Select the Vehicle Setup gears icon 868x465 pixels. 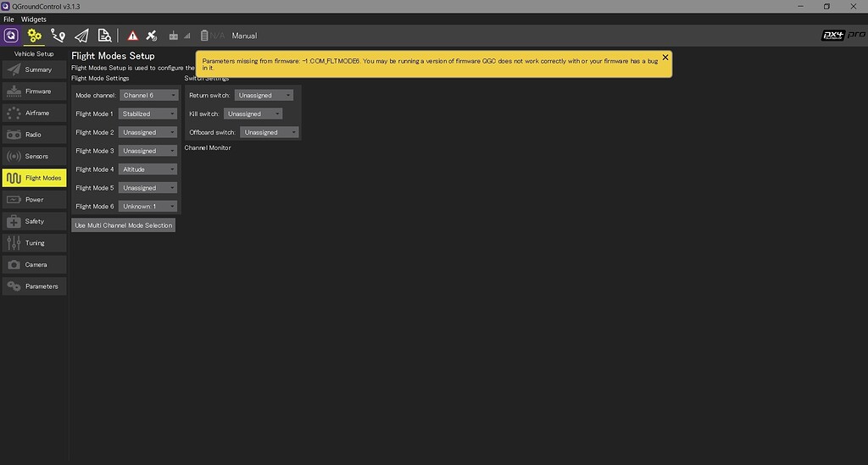[34, 36]
